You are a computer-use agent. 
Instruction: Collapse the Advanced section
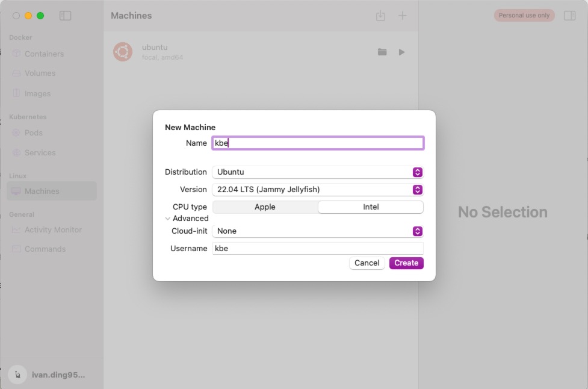click(x=169, y=219)
